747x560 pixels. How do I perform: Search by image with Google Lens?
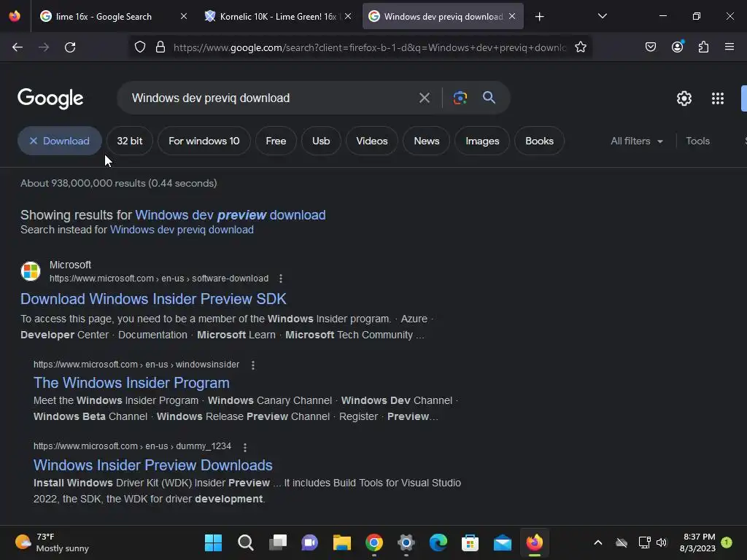(460, 98)
